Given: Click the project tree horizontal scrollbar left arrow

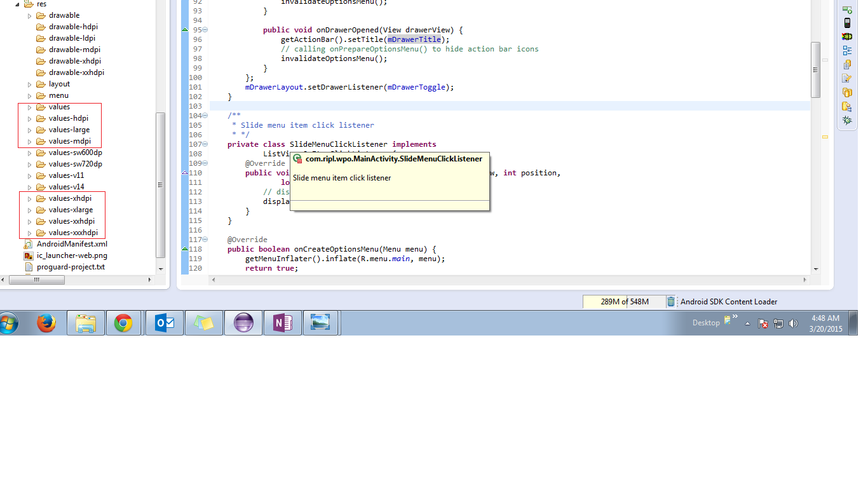Looking at the screenshot, I should point(3,280).
